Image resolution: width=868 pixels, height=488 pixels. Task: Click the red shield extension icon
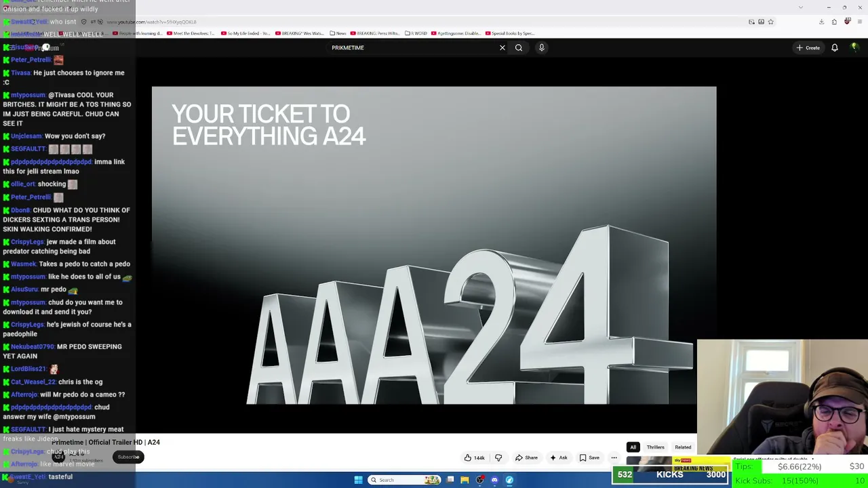point(847,22)
